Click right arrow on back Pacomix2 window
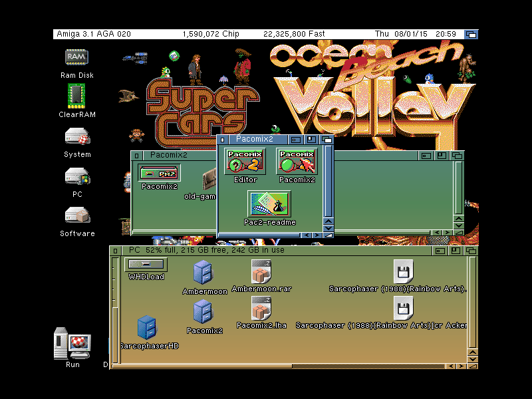This screenshot has height=399, width=532. (x=448, y=232)
